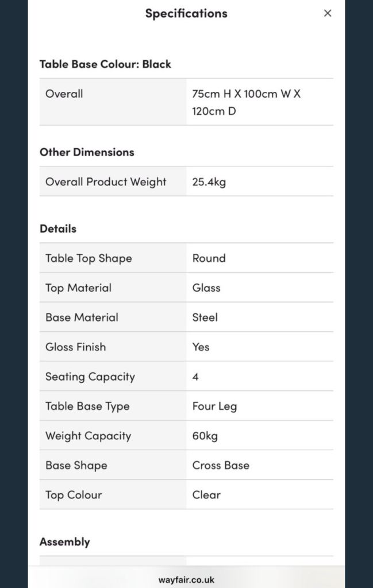373x588 pixels.
Task: Select the Top Colour row label
Action: click(x=74, y=494)
